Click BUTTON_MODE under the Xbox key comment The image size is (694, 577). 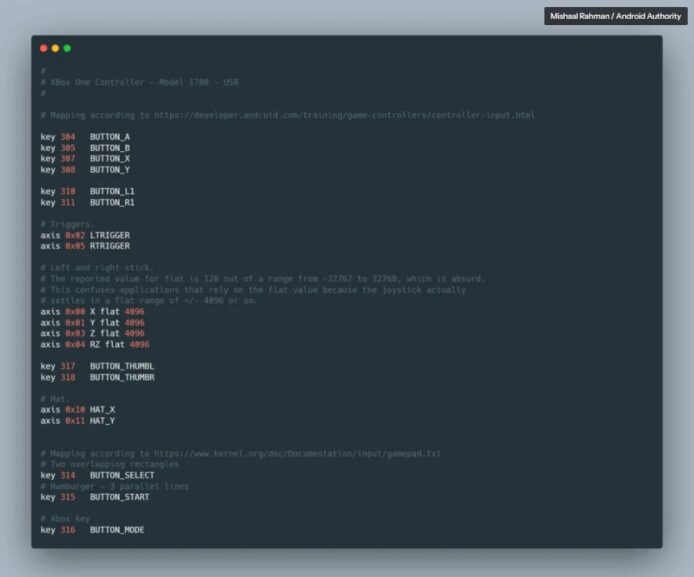117,529
